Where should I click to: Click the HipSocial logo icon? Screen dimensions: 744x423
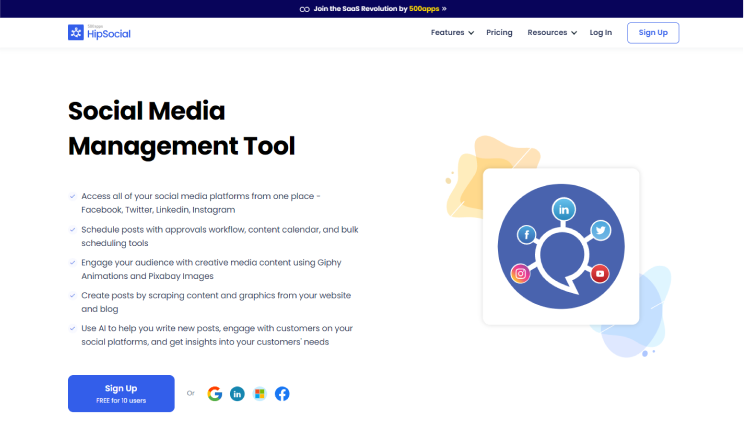(75, 32)
